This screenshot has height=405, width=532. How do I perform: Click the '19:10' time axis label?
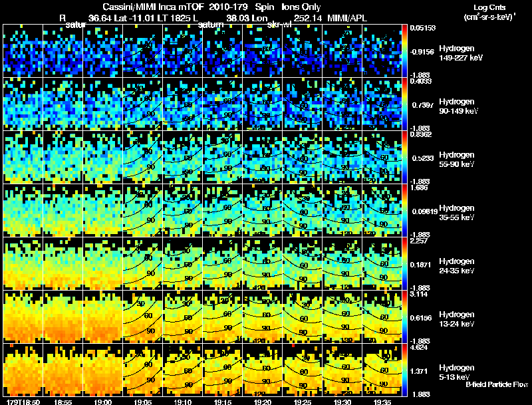coord(182,402)
